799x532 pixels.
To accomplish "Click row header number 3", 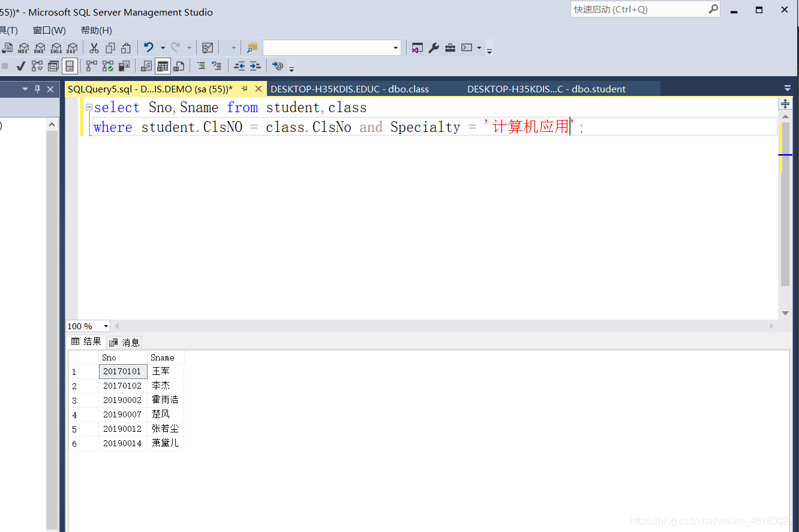I will tap(83, 400).
